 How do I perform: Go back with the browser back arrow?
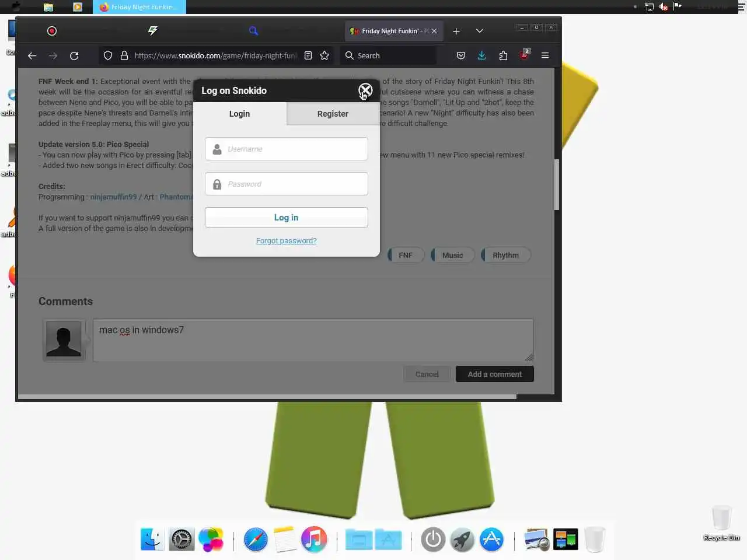click(32, 55)
